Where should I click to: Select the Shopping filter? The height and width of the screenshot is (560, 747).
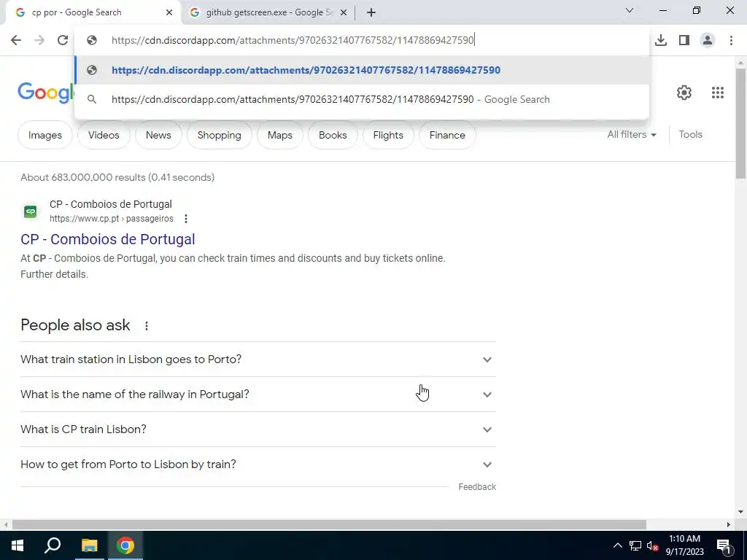[219, 135]
